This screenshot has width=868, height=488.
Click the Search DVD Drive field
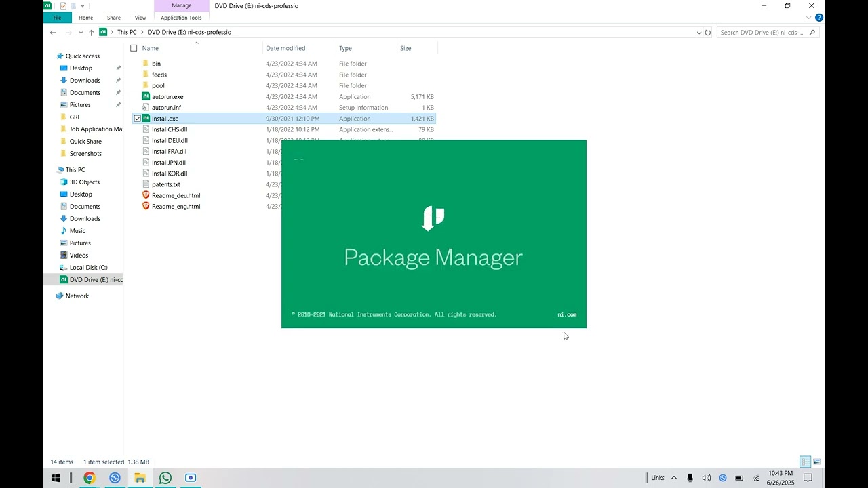767,32
